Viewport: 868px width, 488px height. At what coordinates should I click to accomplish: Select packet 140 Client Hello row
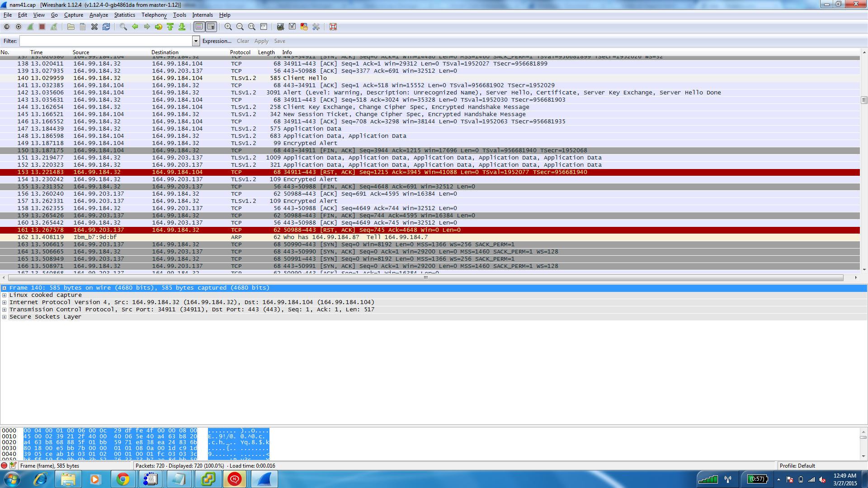[x=430, y=78]
